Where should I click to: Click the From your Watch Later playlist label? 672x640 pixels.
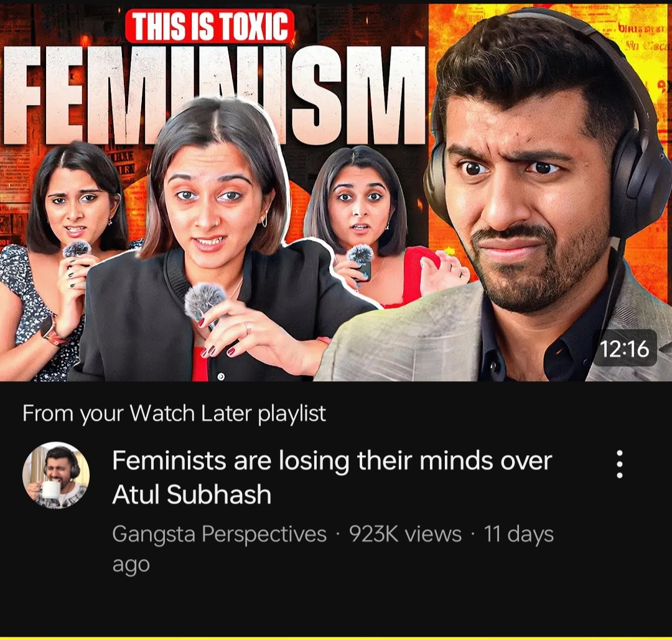(x=174, y=414)
